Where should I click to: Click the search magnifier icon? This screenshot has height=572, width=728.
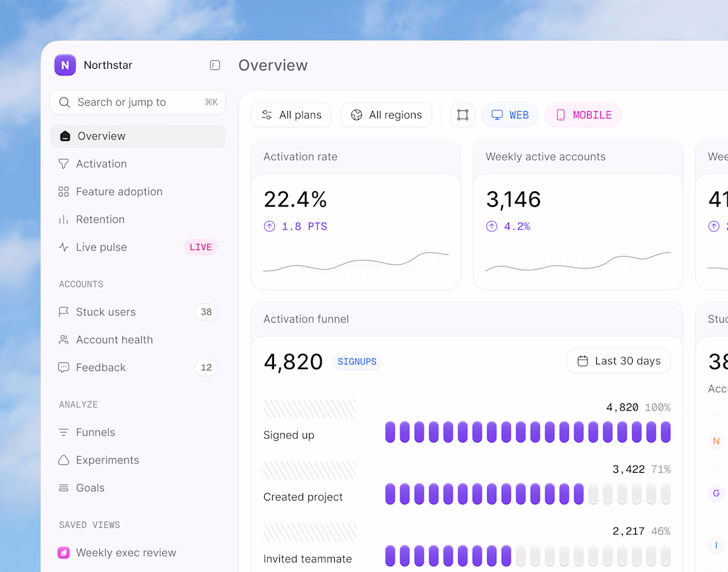pos(65,102)
